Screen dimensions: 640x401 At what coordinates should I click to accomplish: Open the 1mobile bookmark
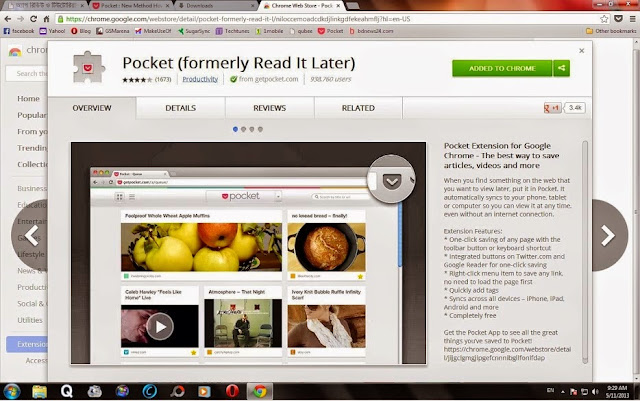click(269, 31)
